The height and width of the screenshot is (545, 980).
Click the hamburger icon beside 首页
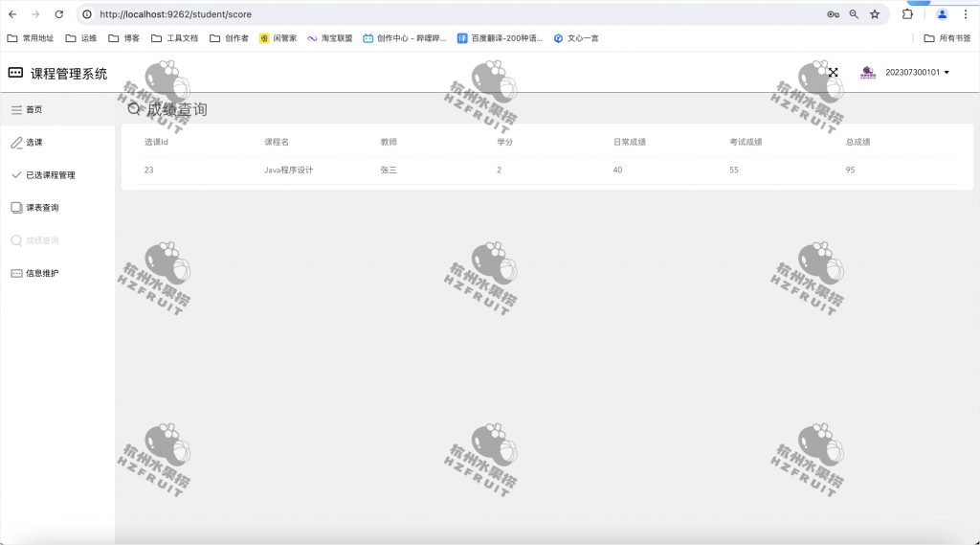(x=17, y=110)
